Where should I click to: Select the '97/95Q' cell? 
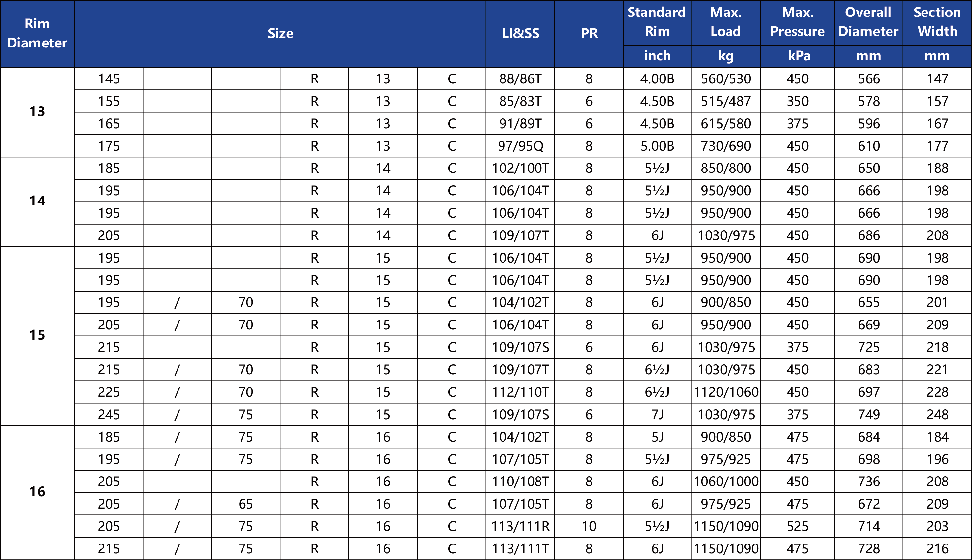520,146
